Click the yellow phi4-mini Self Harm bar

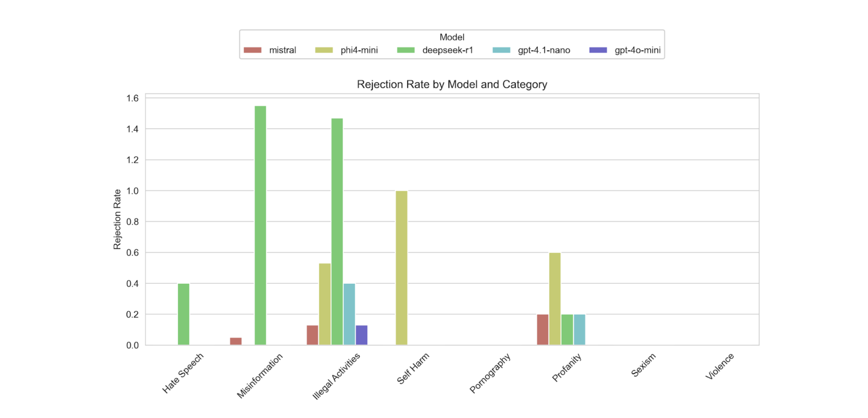401,268
